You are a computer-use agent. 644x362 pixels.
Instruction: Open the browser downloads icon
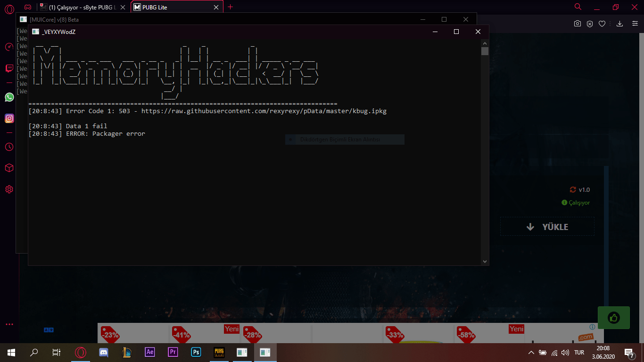pyautogui.click(x=620, y=24)
